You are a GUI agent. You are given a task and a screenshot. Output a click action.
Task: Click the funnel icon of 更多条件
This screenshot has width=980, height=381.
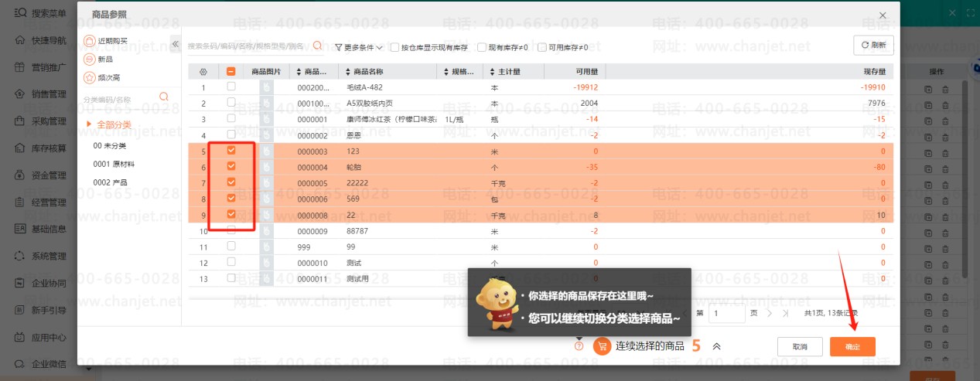338,47
